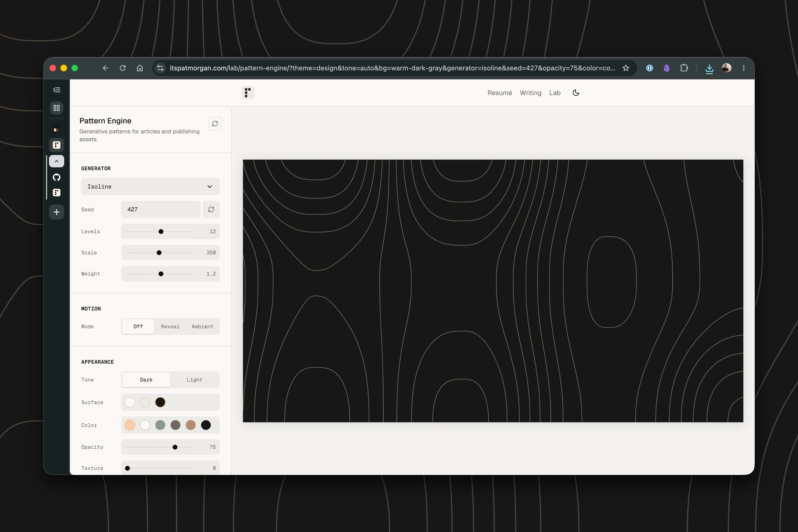Open the Extensions puzzle icon
798x532 pixels.
tap(684, 68)
